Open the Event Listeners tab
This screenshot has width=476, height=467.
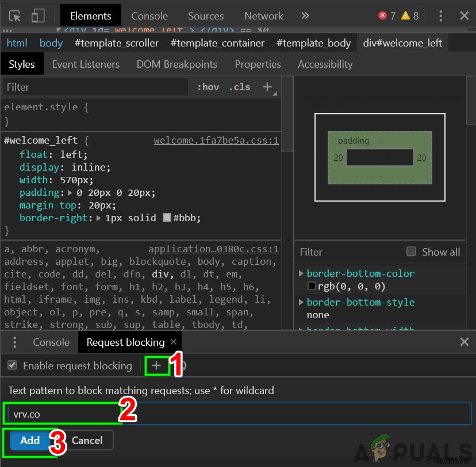86,64
